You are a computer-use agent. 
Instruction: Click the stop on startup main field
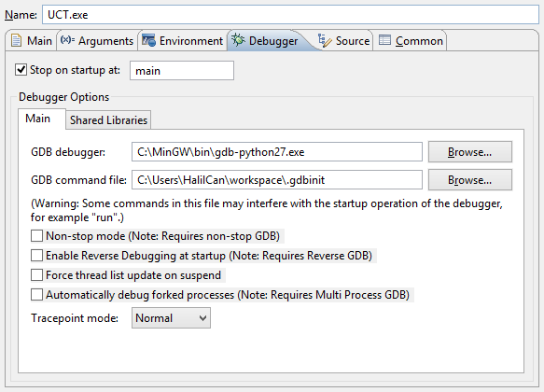tap(182, 71)
